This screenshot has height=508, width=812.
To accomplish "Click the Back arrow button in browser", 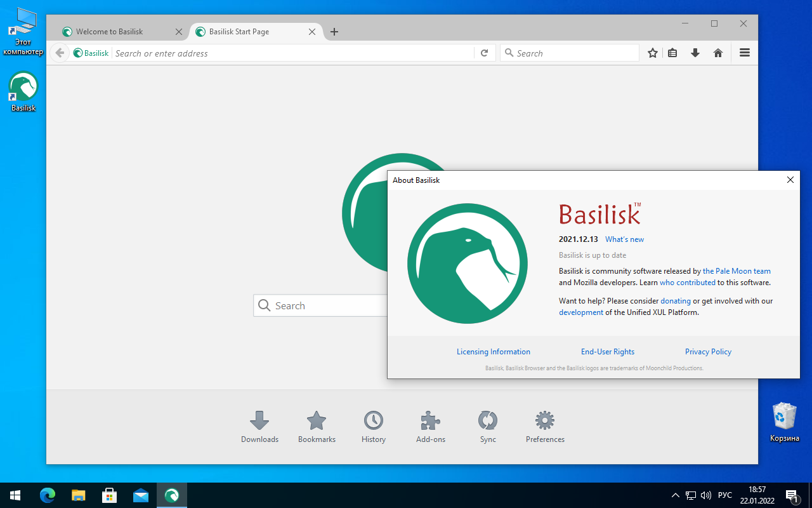I will click(60, 53).
